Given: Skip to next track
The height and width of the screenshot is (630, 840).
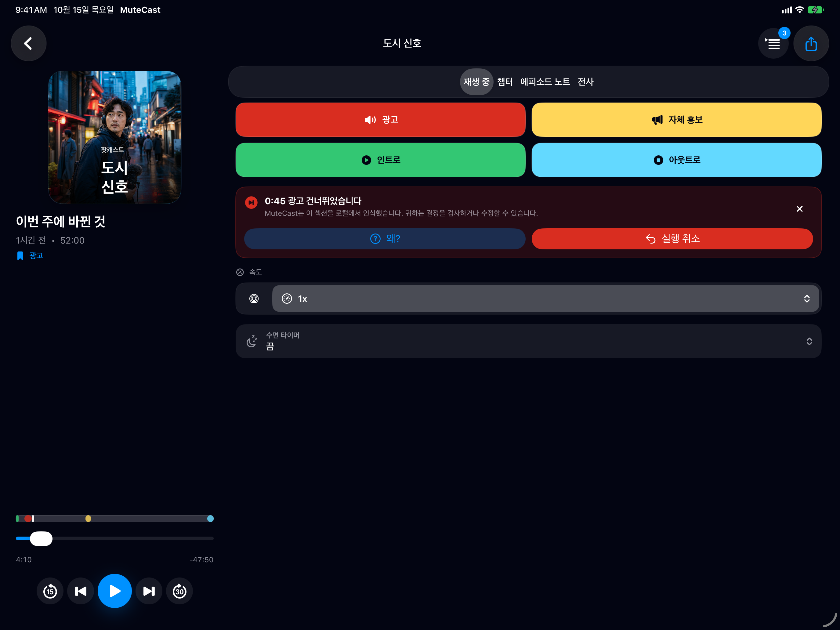Looking at the screenshot, I should coord(149,591).
